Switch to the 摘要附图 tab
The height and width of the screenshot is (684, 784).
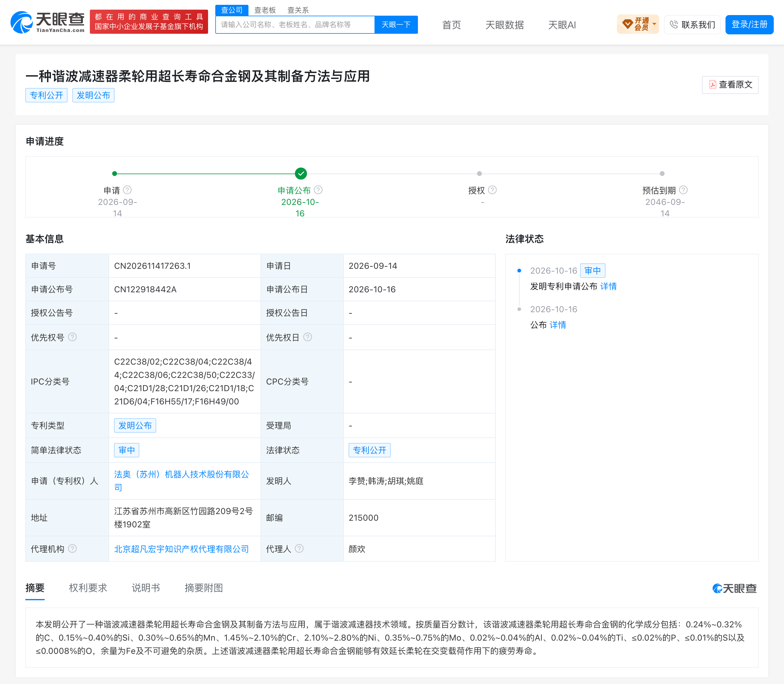(204, 588)
